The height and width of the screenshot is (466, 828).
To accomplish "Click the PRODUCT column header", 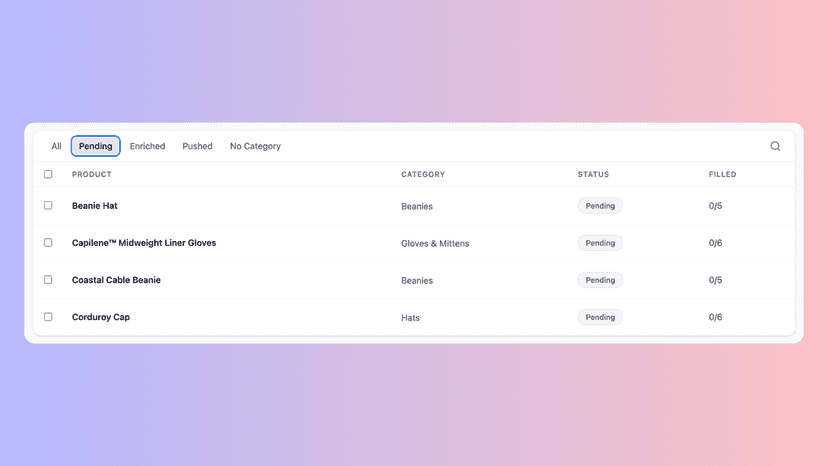I will pos(92,174).
